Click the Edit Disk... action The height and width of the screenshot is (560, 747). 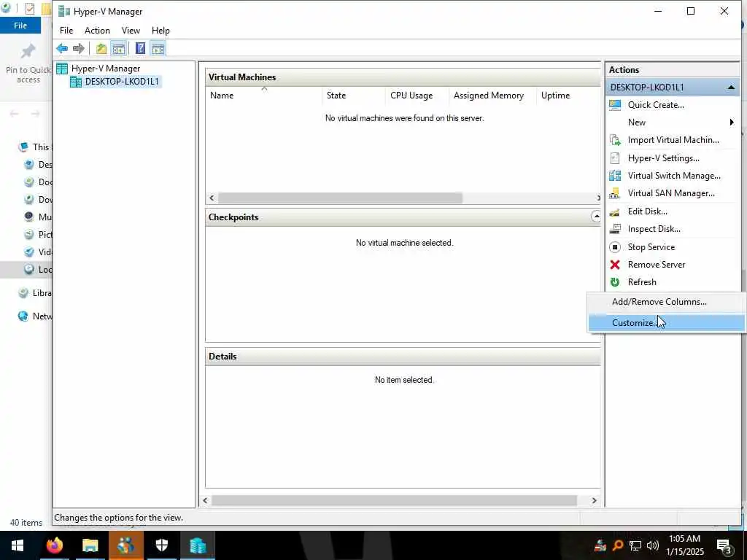tap(648, 211)
